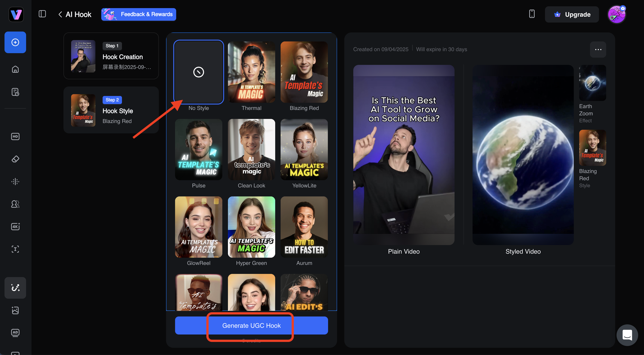The width and height of the screenshot is (644, 355).
Task: Switch to Step 2 Hook Style
Action: tap(111, 110)
